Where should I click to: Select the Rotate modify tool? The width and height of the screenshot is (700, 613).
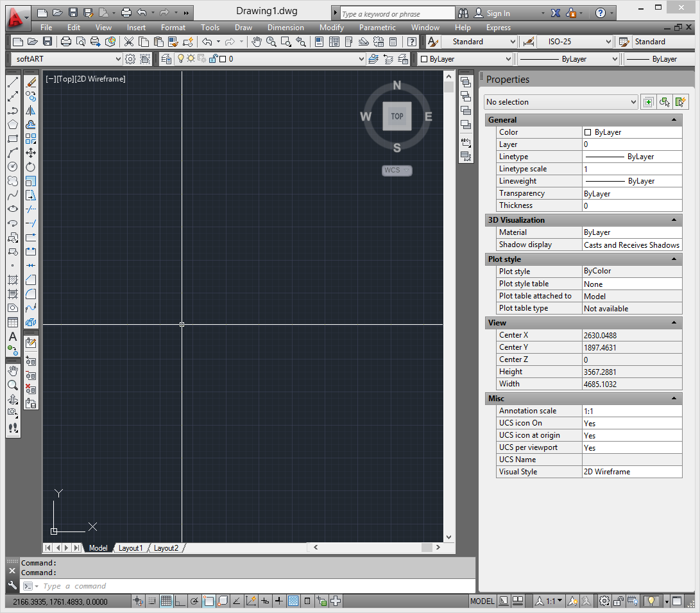31,167
